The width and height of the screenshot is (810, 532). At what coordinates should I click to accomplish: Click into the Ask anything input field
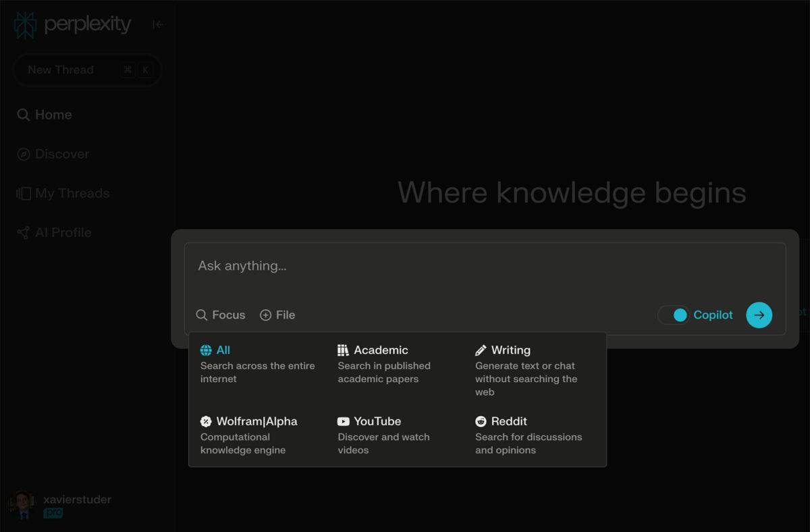click(x=485, y=266)
